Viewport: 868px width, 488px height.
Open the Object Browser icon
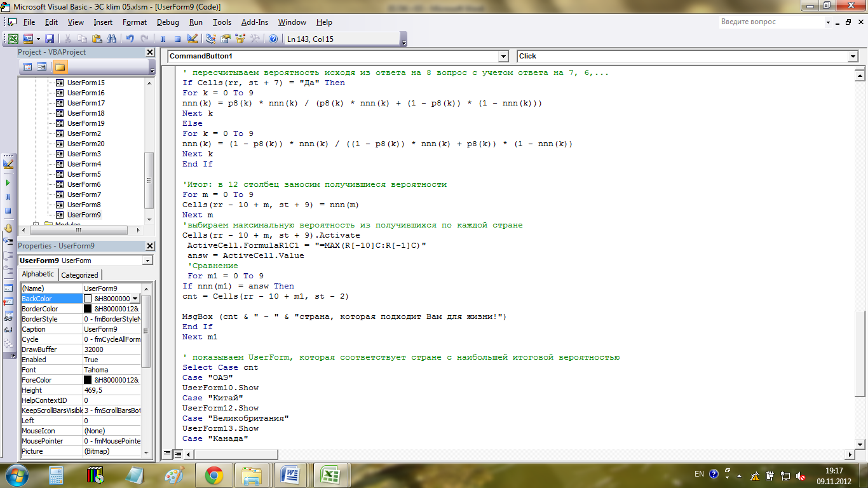pyautogui.click(x=240, y=39)
